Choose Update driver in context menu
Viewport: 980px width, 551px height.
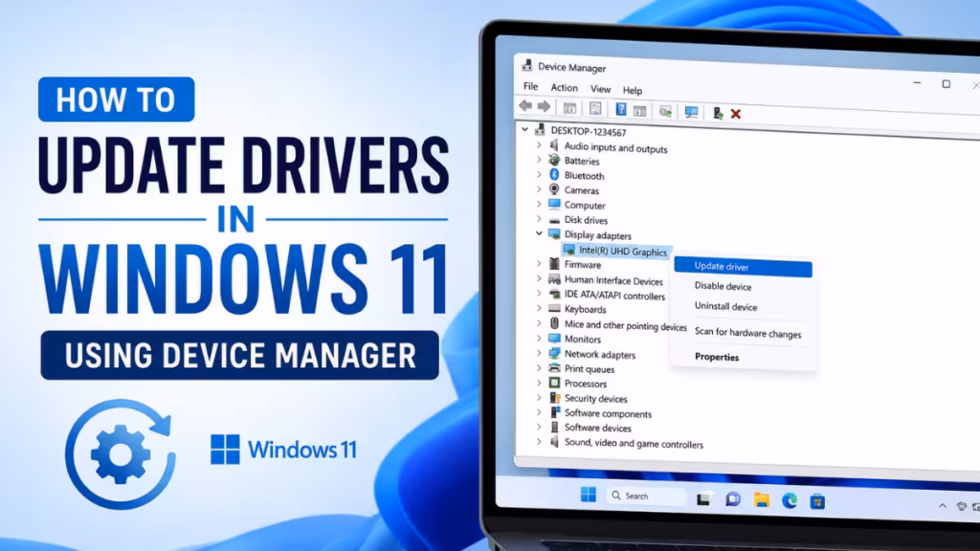[743, 267]
